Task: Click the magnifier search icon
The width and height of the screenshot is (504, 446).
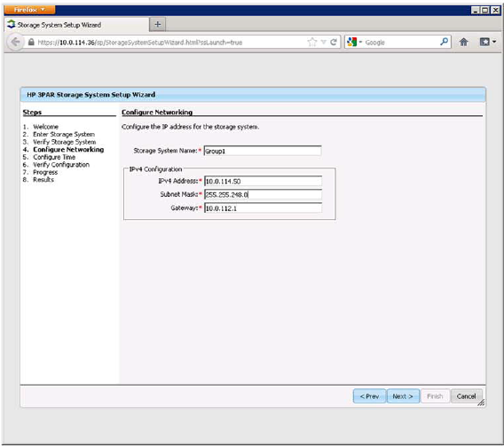Action: (444, 42)
